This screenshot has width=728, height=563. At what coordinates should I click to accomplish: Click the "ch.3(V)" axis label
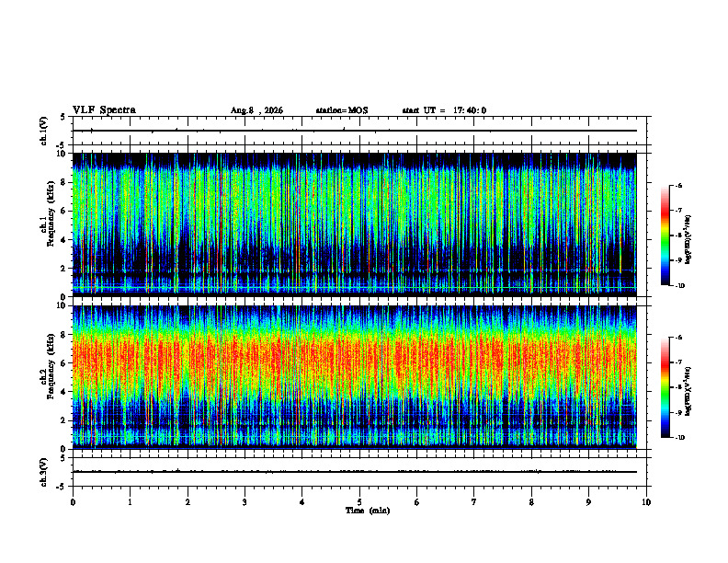(43, 472)
